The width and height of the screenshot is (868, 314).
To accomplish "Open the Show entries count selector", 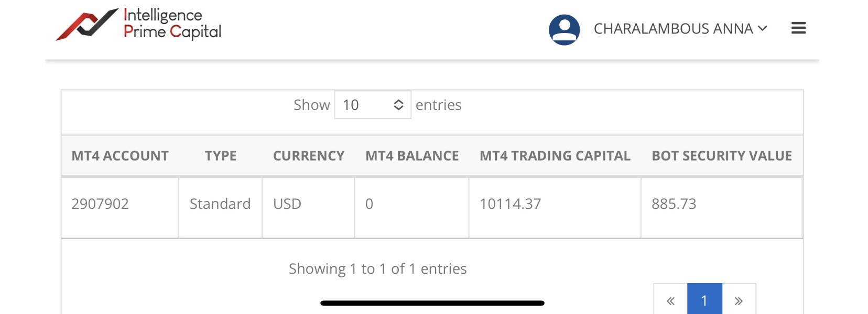I will 372,105.
